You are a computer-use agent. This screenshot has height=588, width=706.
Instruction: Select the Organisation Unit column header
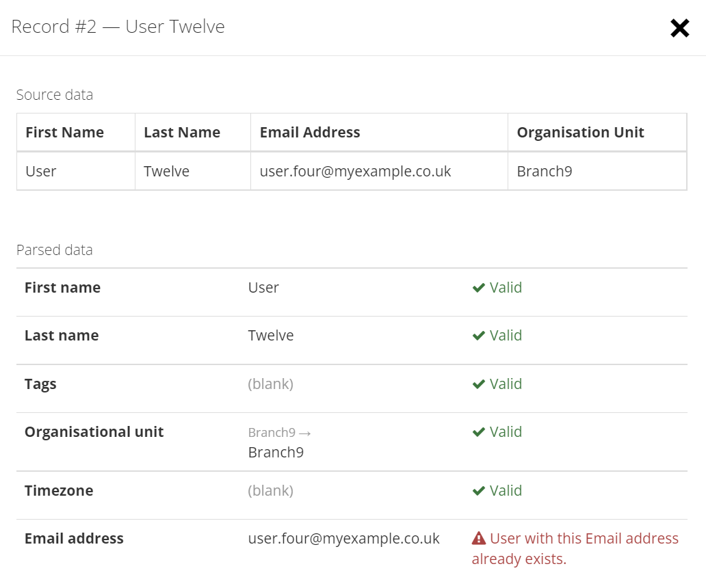pyautogui.click(x=597, y=132)
